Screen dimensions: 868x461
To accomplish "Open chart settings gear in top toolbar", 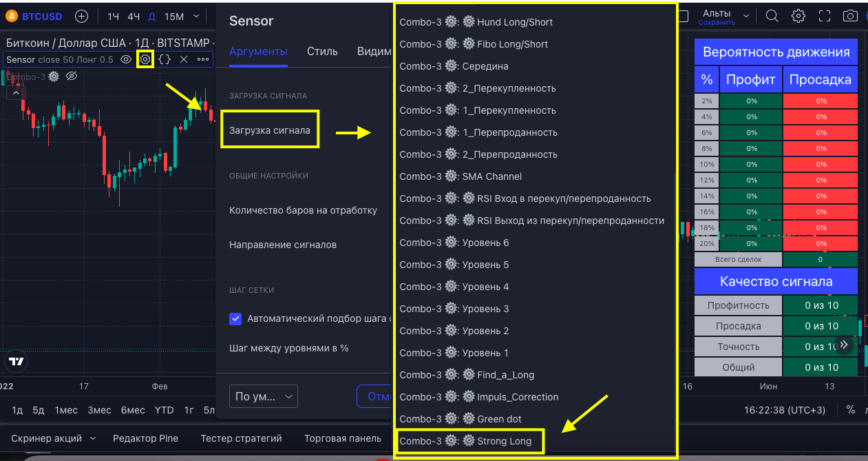I will (798, 16).
